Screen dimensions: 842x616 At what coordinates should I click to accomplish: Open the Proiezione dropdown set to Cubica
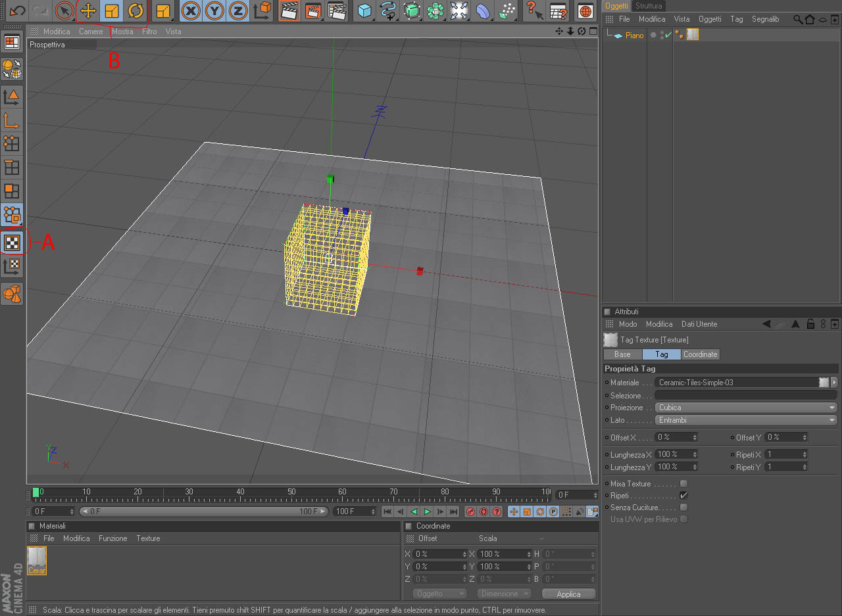click(747, 408)
